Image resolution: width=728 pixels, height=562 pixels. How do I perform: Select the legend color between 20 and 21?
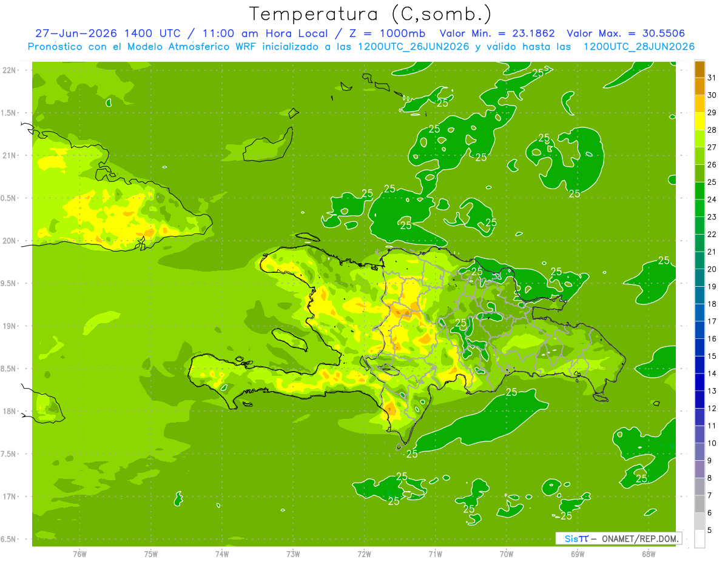pyautogui.click(x=699, y=261)
